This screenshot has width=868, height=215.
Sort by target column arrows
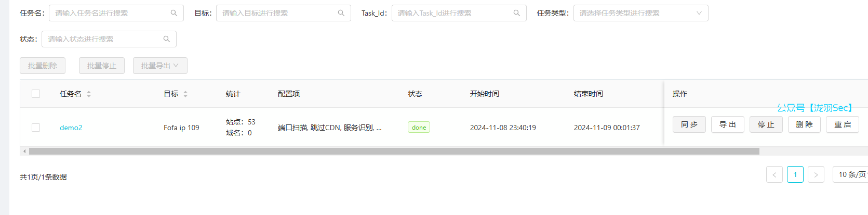click(185, 94)
